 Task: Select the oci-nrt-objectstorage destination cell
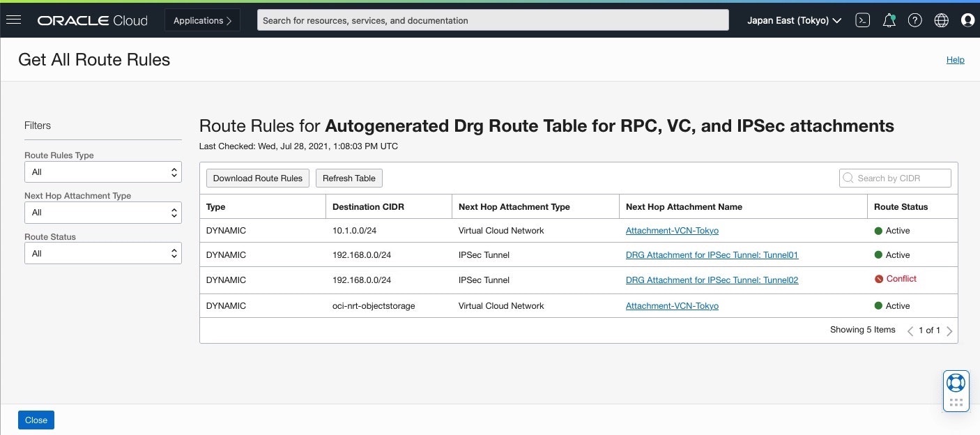(374, 306)
